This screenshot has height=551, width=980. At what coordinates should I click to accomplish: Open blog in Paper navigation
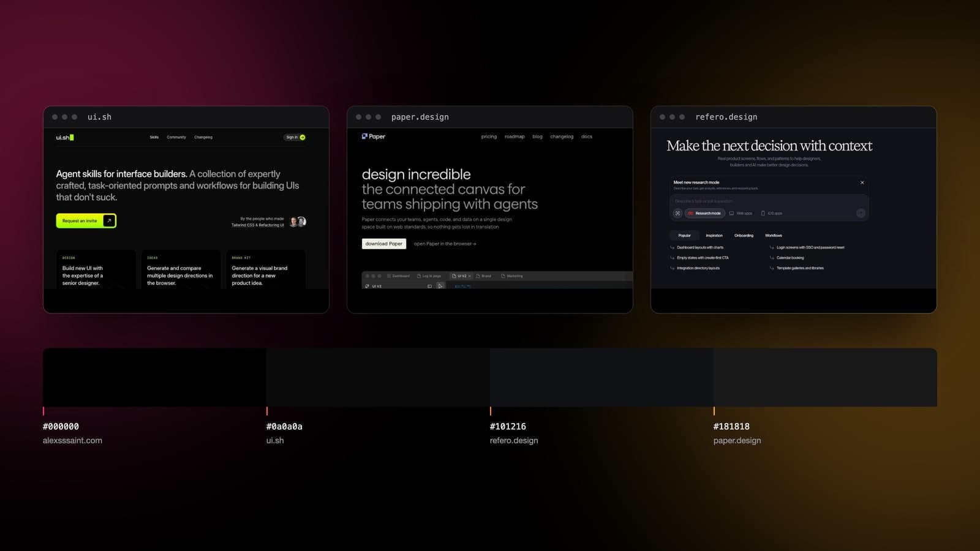tap(537, 137)
